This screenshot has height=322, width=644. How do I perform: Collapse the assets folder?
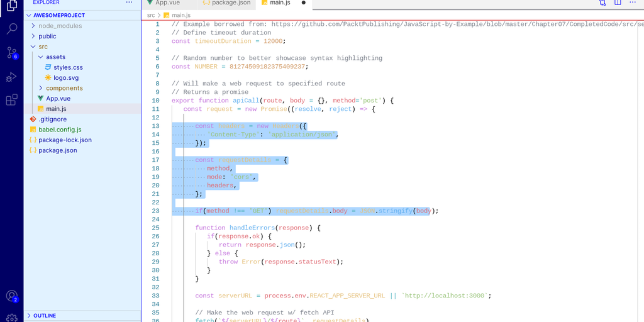point(41,57)
